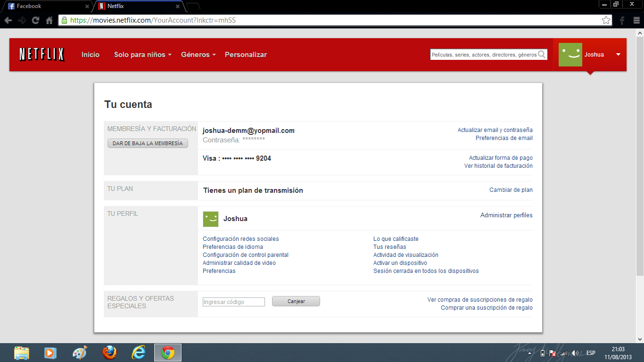This screenshot has height=362, width=644.
Task: Reload the page with the refresh icon
Action: (35, 20)
